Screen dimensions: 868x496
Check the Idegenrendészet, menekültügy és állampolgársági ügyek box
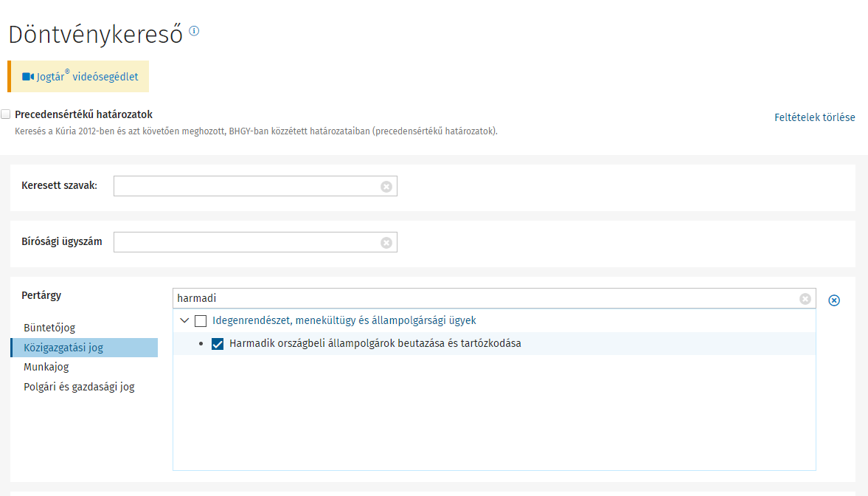[x=201, y=321]
